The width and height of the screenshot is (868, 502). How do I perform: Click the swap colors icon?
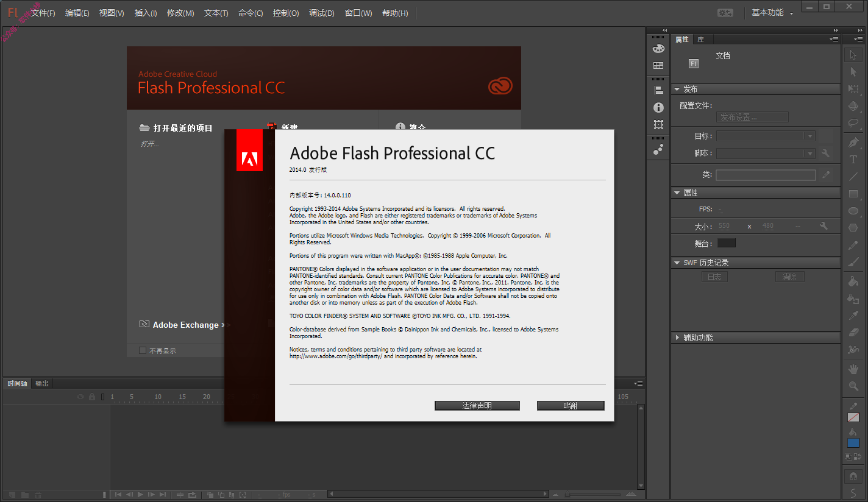[858, 456]
